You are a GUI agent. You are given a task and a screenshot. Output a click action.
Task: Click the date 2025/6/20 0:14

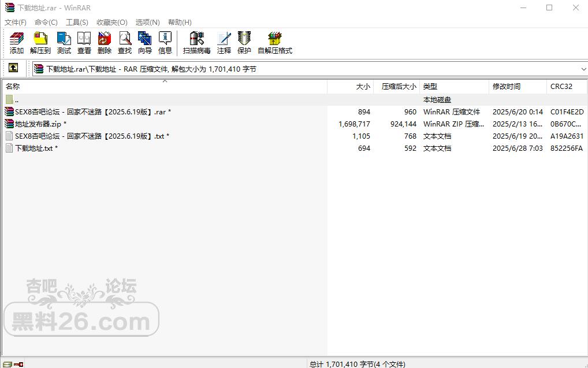(x=518, y=112)
